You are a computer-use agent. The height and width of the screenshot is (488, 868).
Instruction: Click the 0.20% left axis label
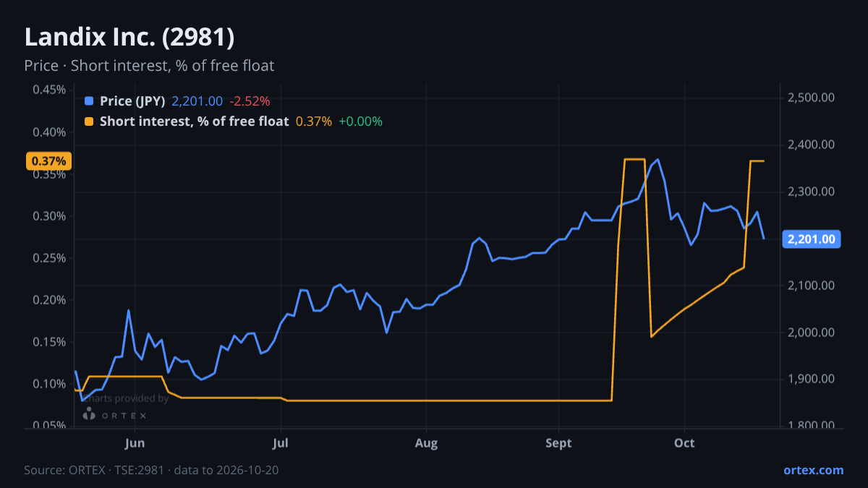(49, 300)
